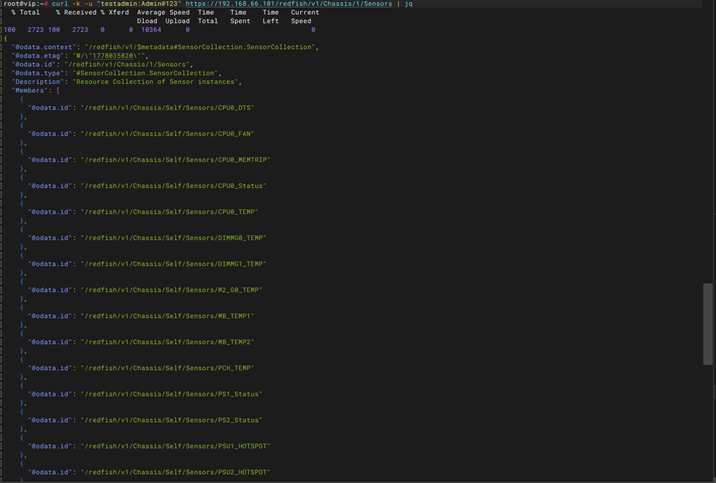Click the $metadata#SensorCollection context value
716x483 pixels.
point(200,47)
